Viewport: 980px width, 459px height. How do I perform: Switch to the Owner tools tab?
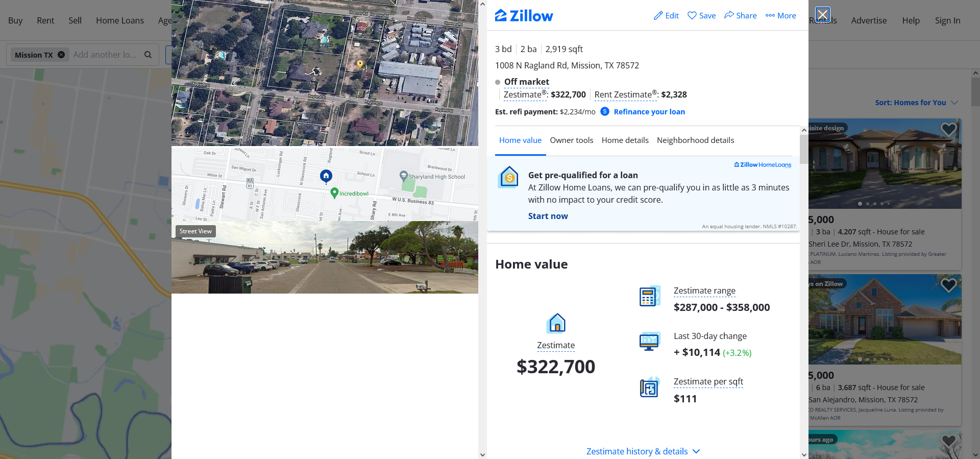(571, 140)
